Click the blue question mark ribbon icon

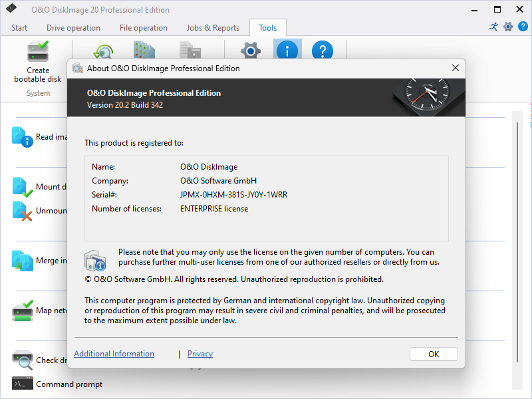(323, 49)
